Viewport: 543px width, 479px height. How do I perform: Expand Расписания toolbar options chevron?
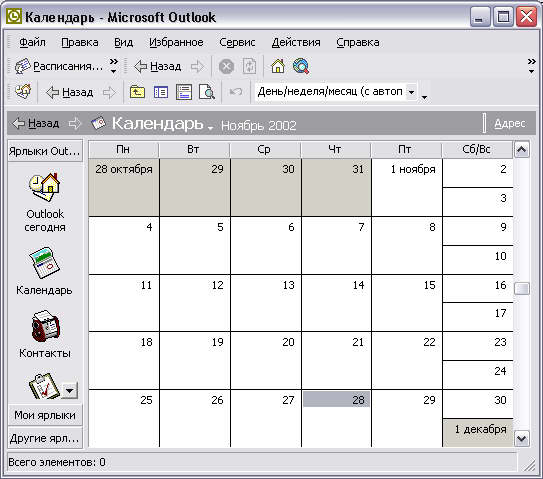[x=114, y=66]
